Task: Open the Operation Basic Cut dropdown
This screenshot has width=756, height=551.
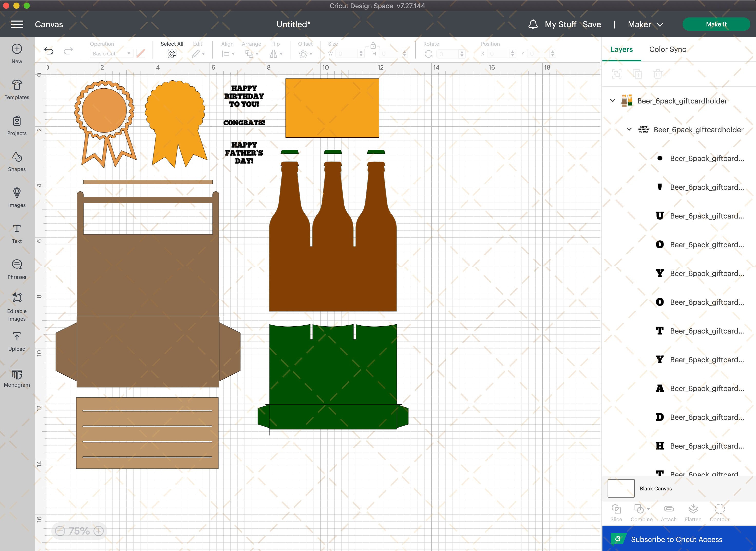Action: point(111,53)
